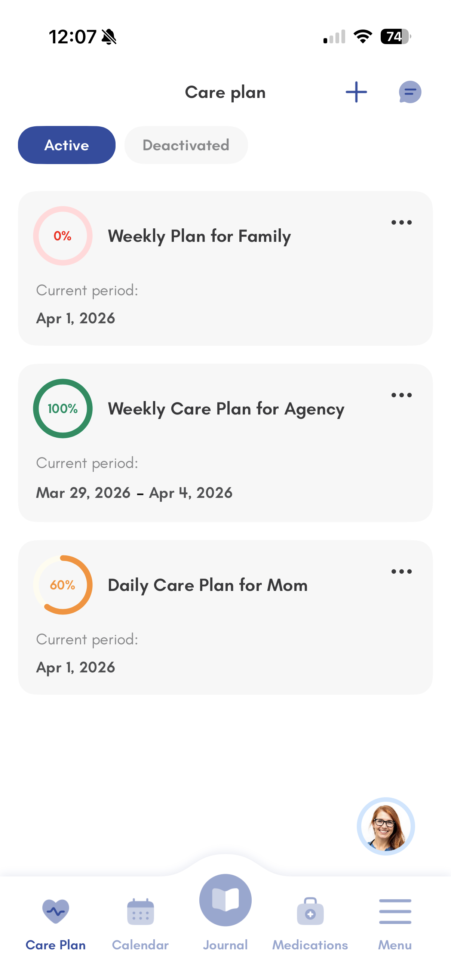Open the hamburger Menu icon
The image size is (451, 980).
pos(395,912)
